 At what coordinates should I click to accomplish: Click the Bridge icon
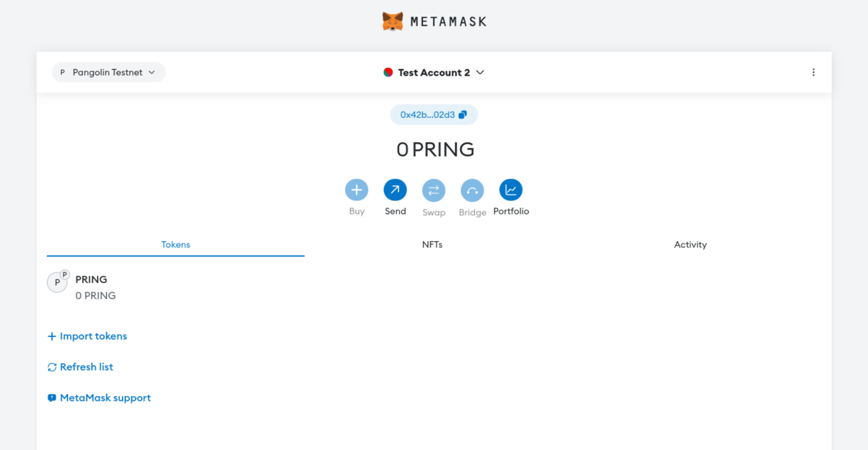(x=472, y=190)
